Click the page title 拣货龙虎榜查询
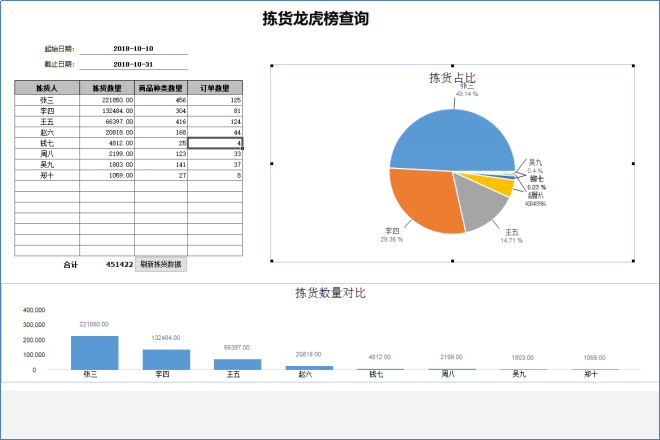 coord(316,19)
